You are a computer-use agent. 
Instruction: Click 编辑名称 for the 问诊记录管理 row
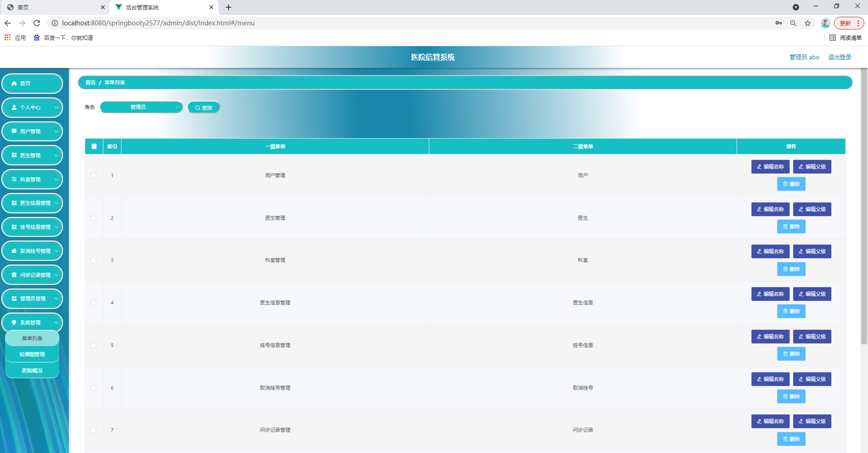click(x=771, y=421)
